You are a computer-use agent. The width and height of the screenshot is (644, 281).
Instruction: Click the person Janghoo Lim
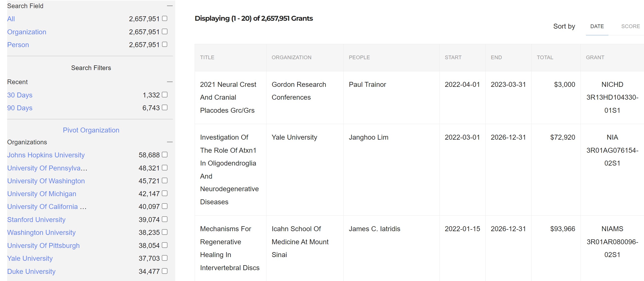tap(369, 137)
